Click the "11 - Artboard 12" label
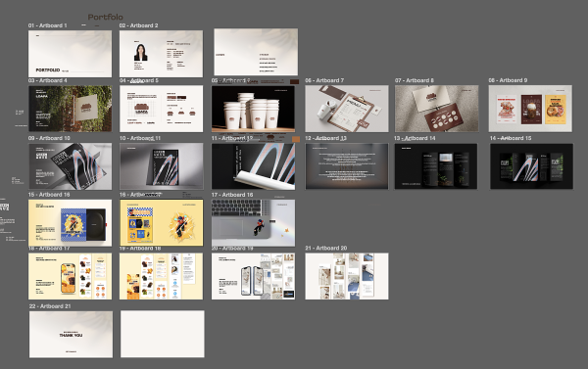Screen dimensions: 588x369 pos(232,138)
